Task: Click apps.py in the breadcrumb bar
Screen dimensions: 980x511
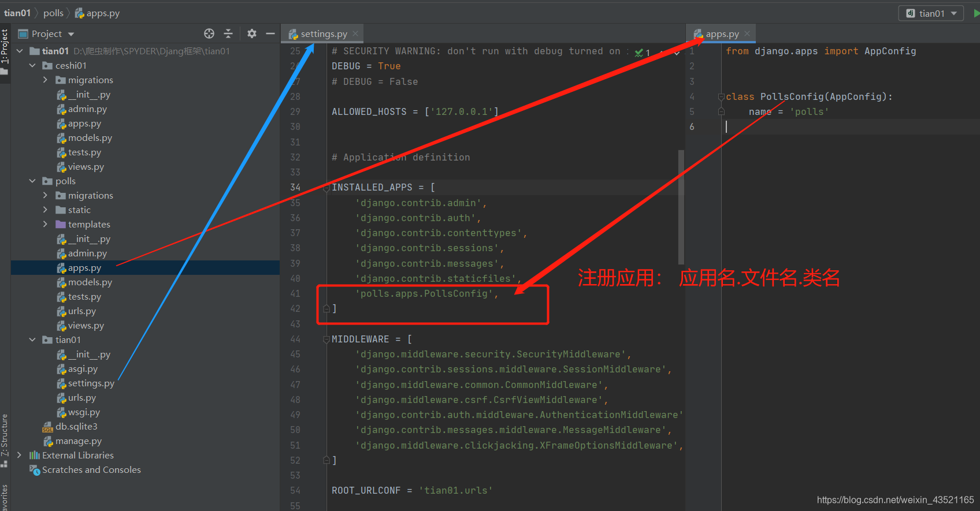Action: 98,13
